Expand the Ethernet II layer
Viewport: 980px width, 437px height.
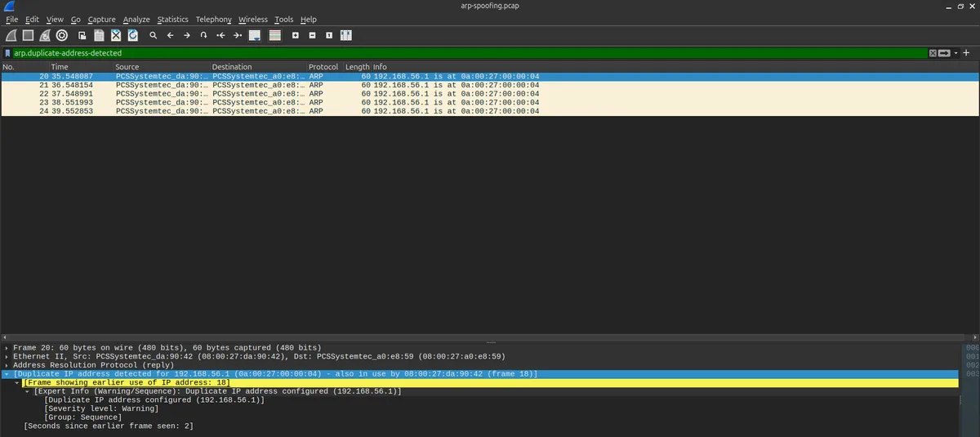pos(7,356)
